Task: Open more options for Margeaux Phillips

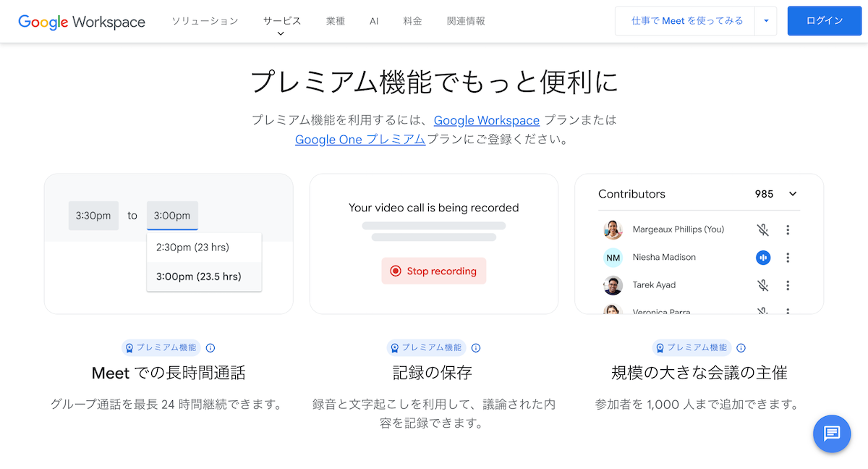Action: (x=788, y=229)
